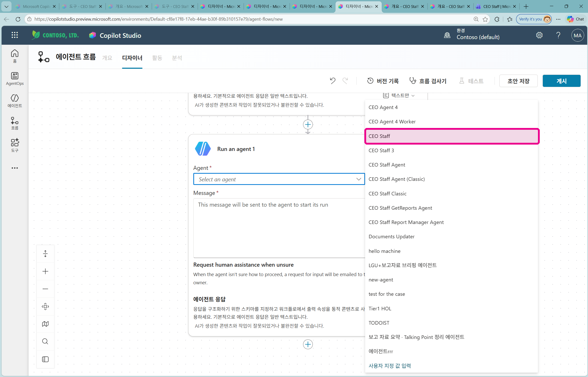This screenshot has width=588, height=377.
Task: Open the help question mark icon
Action: tap(558, 35)
